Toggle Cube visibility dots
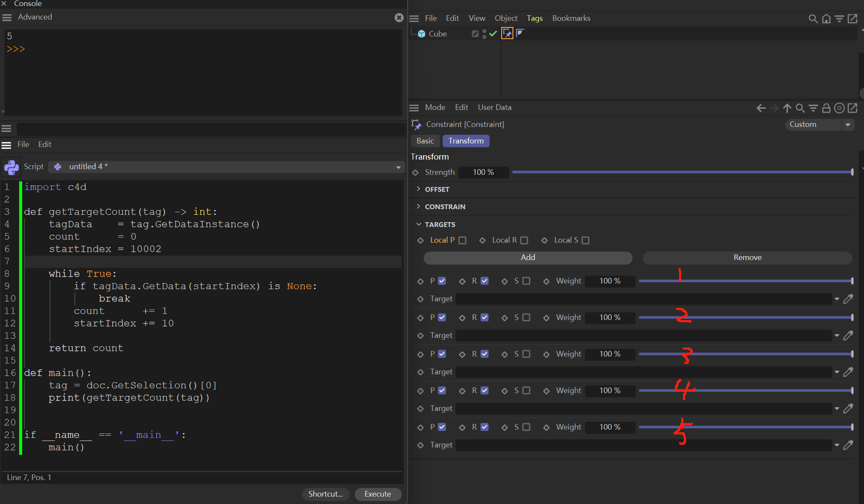Image resolution: width=864 pixels, height=504 pixels. coord(484,34)
